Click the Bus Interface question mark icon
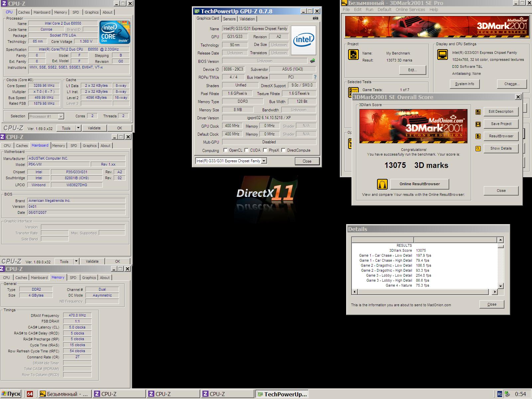Screen dimensions: 532x399 click(315, 77)
